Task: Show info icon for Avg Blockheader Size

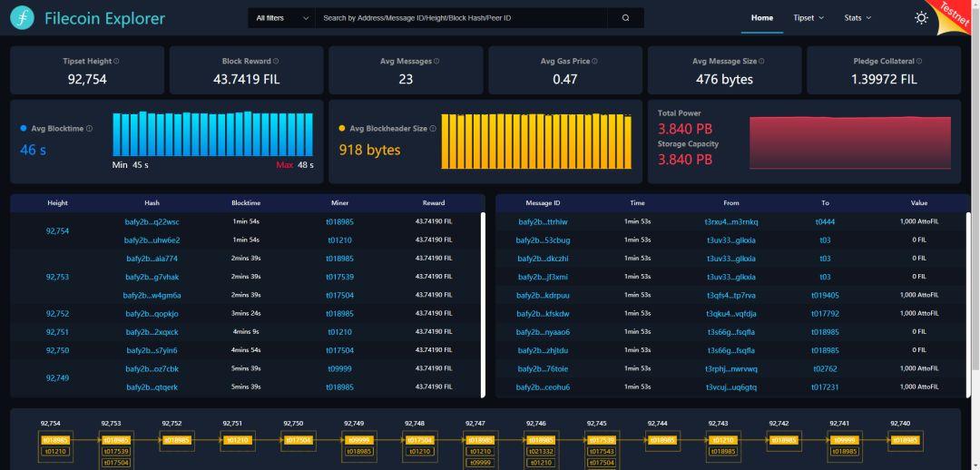Action: tap(433, 129)
